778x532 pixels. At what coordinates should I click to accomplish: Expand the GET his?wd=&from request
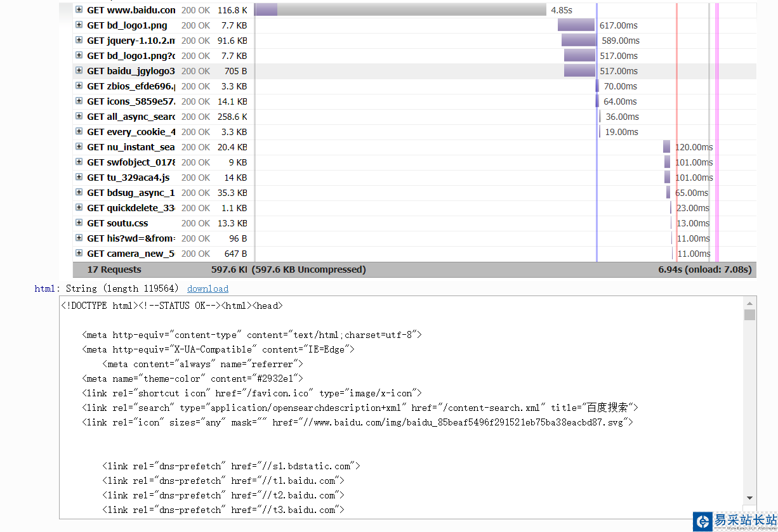coord(79,238)
